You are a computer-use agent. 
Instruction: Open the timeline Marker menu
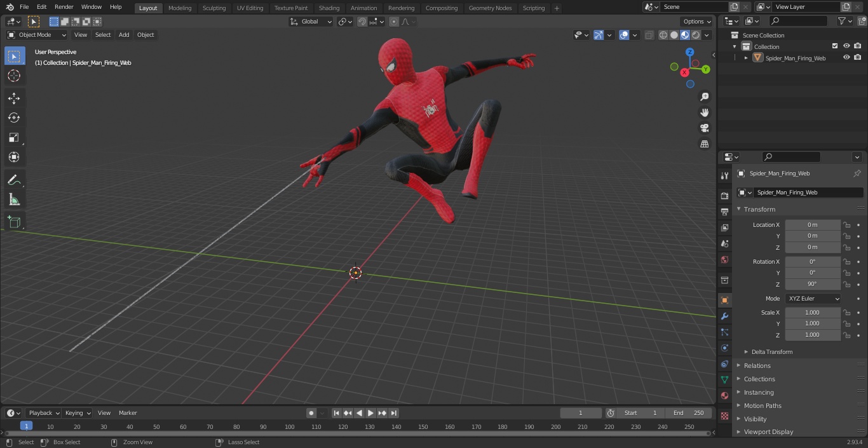click(128, 413)
